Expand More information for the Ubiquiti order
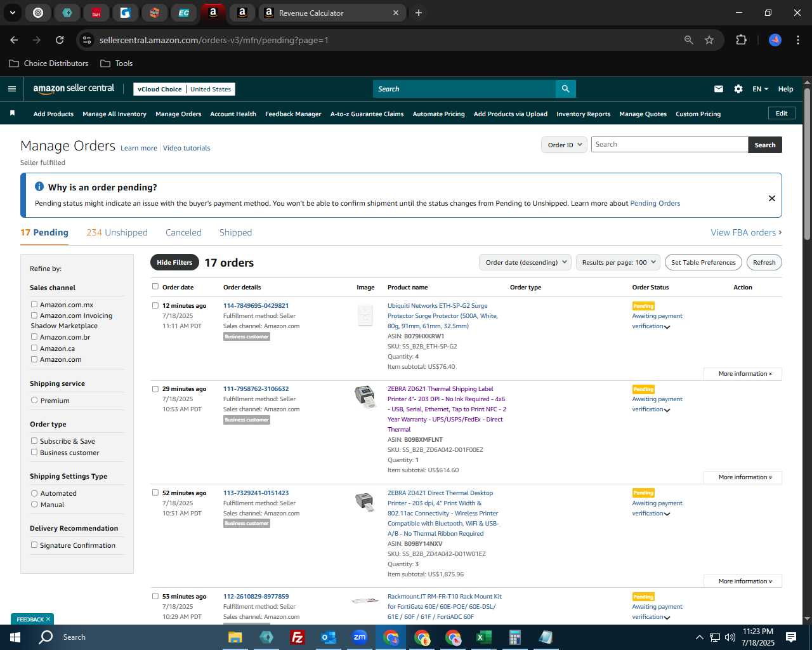 [743, 374]
